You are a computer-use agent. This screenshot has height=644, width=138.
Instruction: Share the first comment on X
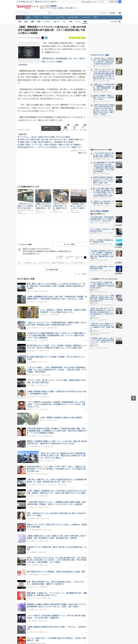[x=85, y=257]
